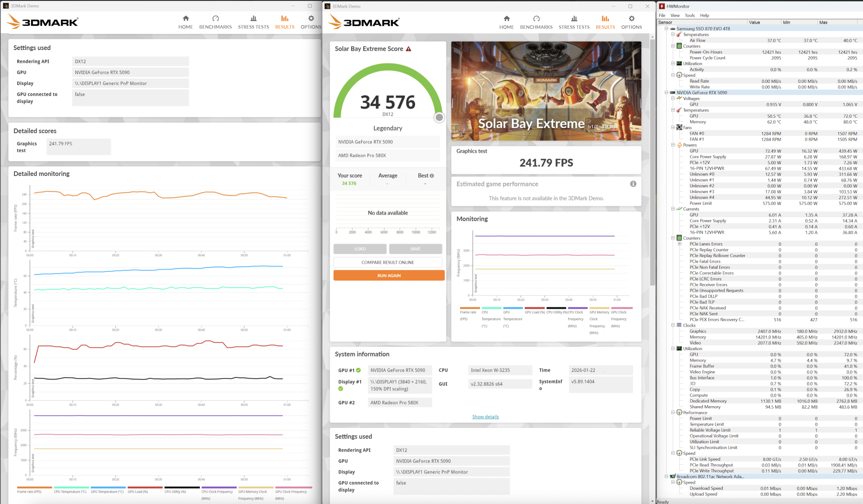Click the warning icon beside Solar Bay Extreme Score
The width and height of the screenshot is (863, 504).
408,49
